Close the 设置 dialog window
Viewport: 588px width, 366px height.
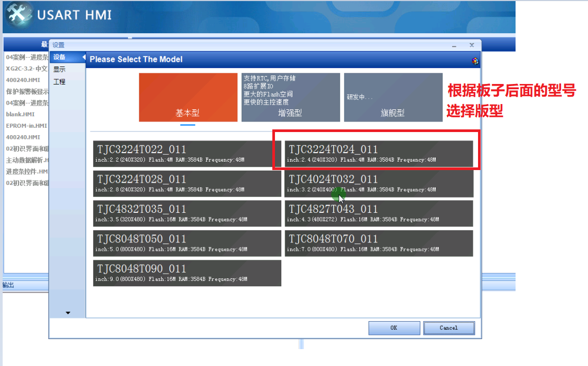point(472,45)
